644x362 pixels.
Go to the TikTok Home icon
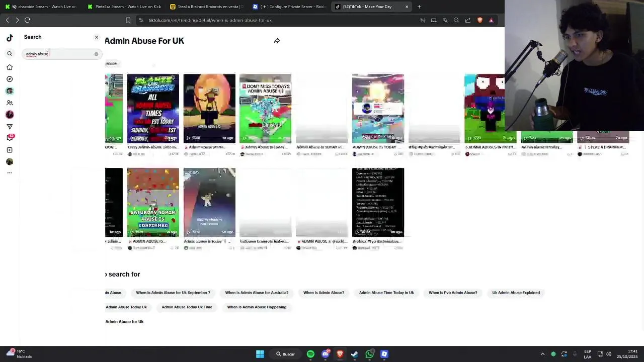tap(10, 67)
